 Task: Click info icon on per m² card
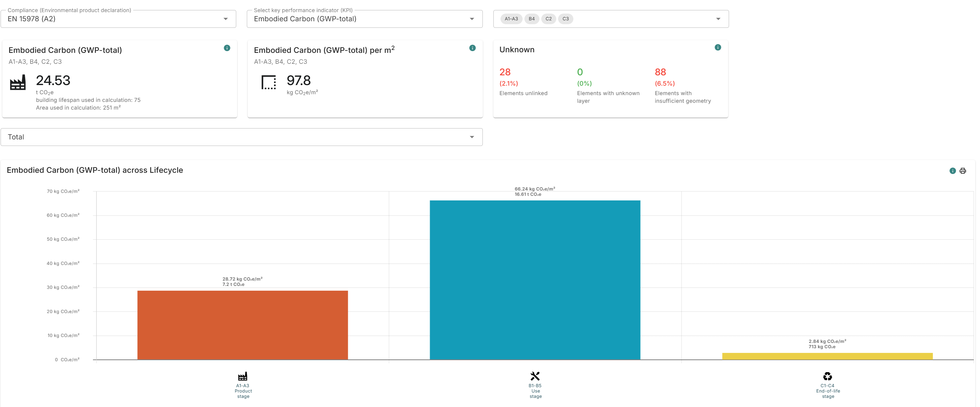[x=472, y=48]
